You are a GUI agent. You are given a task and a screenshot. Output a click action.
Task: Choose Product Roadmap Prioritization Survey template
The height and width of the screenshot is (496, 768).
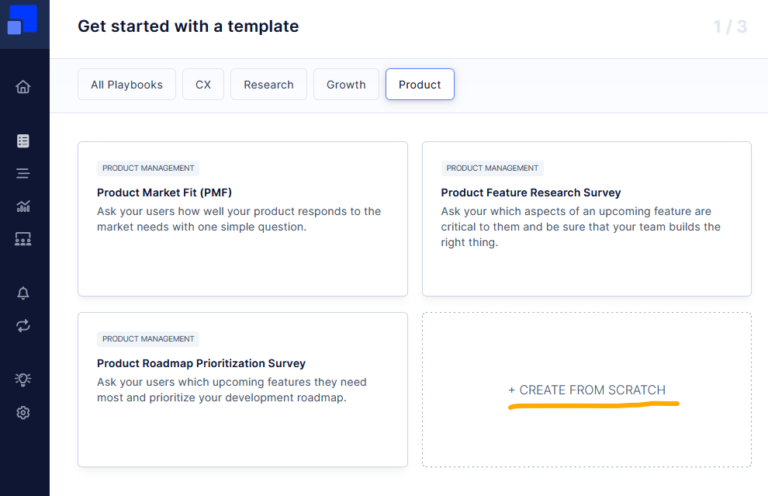point(242,389)
